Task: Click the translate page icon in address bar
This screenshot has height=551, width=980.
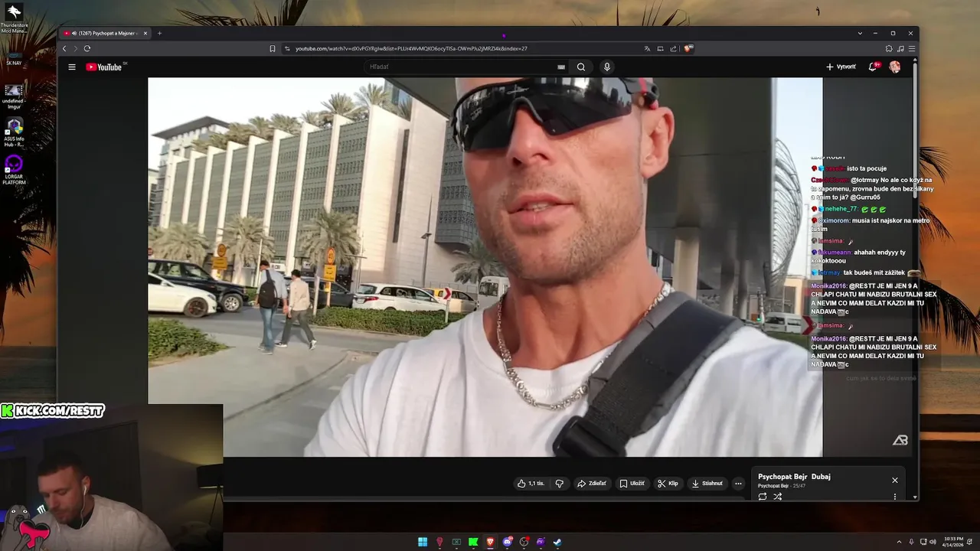Action: [x=647, y=48]
